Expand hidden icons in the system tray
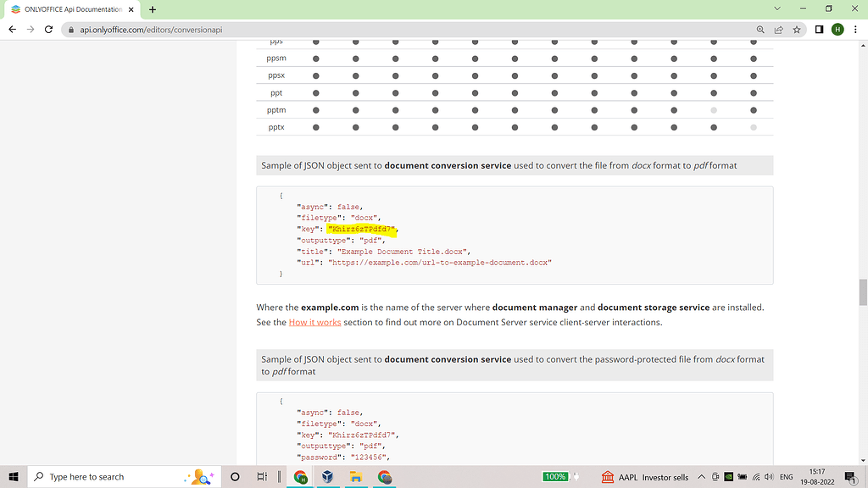This screenshot has height=488, width=868. click(701, 477)
